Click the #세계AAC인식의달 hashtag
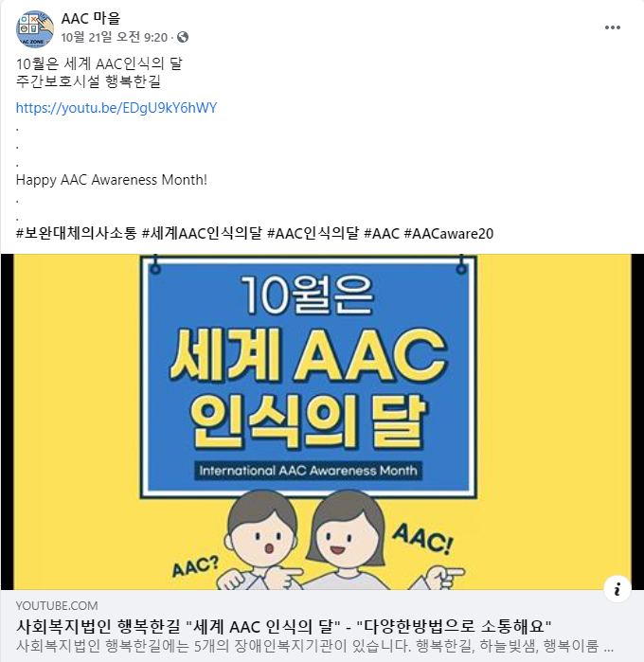 pos(202,234)
